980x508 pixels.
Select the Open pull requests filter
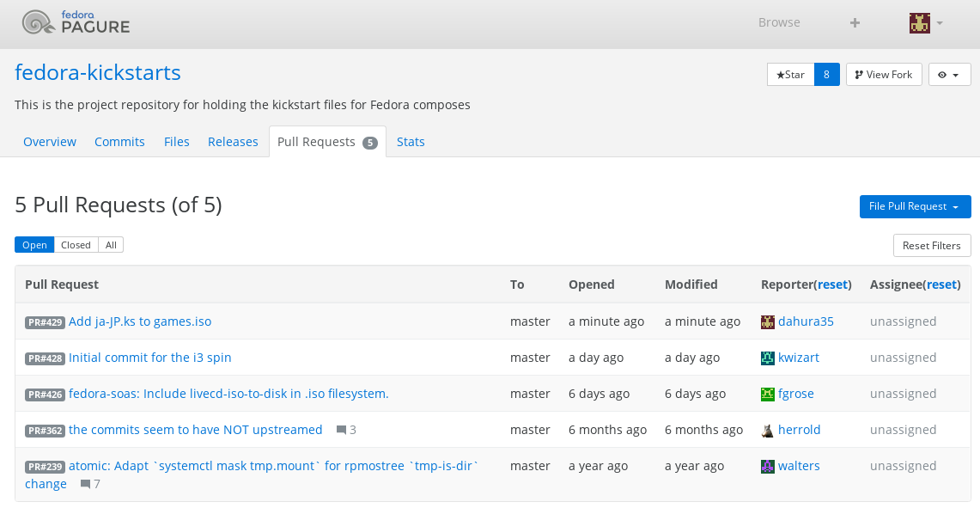(34, 245)
